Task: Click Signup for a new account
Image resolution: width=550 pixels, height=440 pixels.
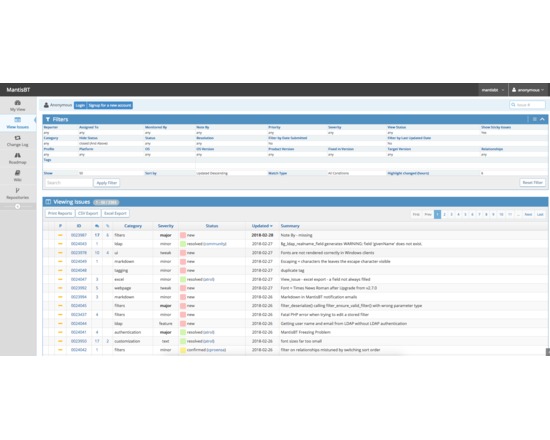Action: 109,105
